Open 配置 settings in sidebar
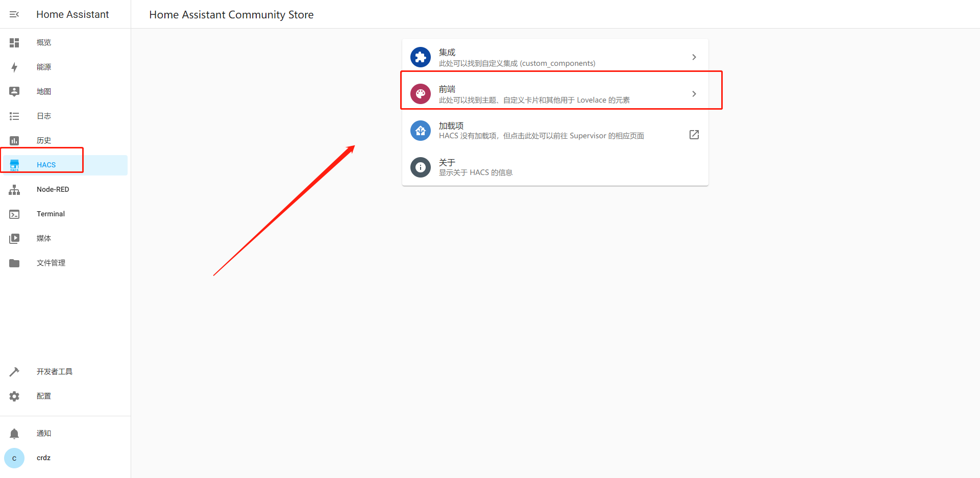The image size is (980, 478). click(x=43, y=396)
